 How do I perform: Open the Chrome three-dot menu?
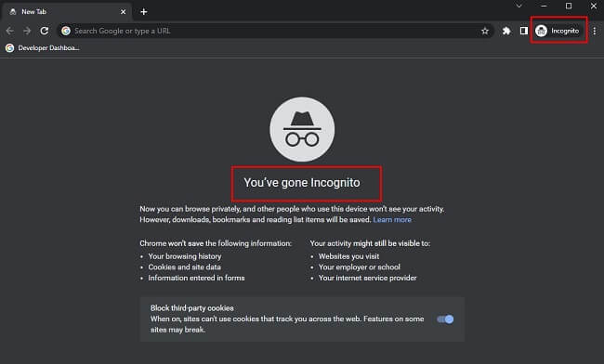coord(595,31)
